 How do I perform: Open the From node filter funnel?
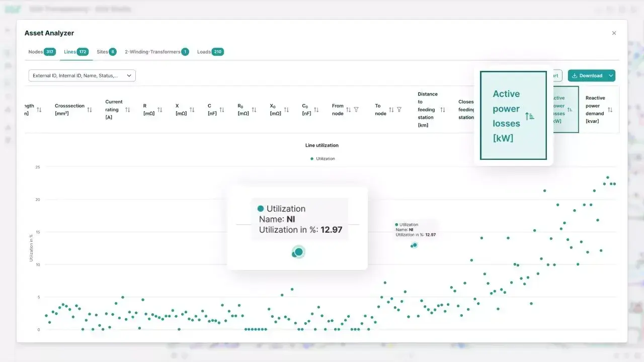tap(356, 110)
